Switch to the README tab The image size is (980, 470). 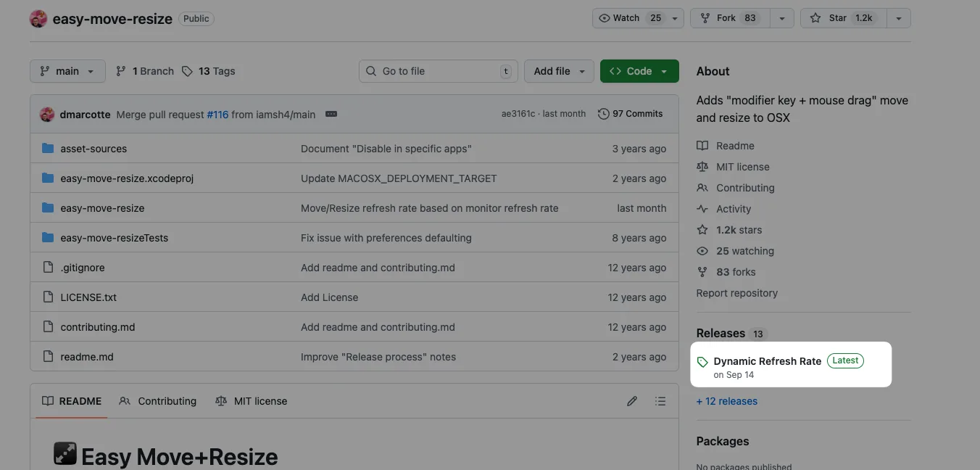[x=71, y=401]
